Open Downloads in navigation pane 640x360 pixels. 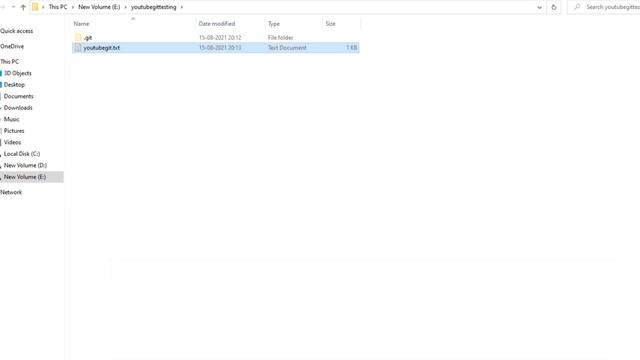(x=18, y=108)
